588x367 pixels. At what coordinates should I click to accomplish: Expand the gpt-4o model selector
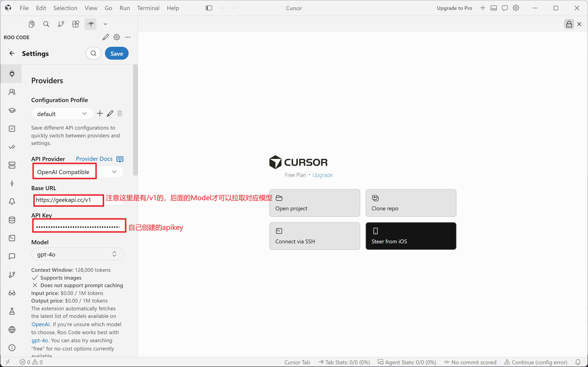(x=77, y=254)
